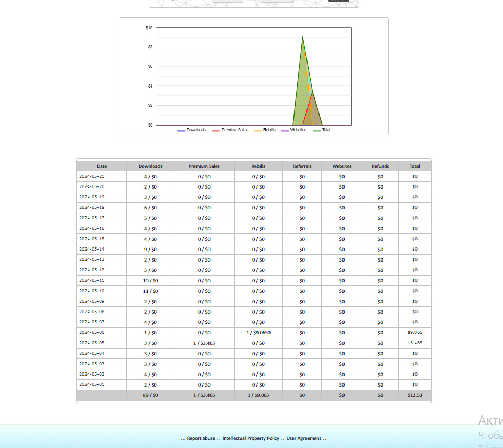Open the Report abuse link
Screen dimensions: 503x448
coord(201,438)
